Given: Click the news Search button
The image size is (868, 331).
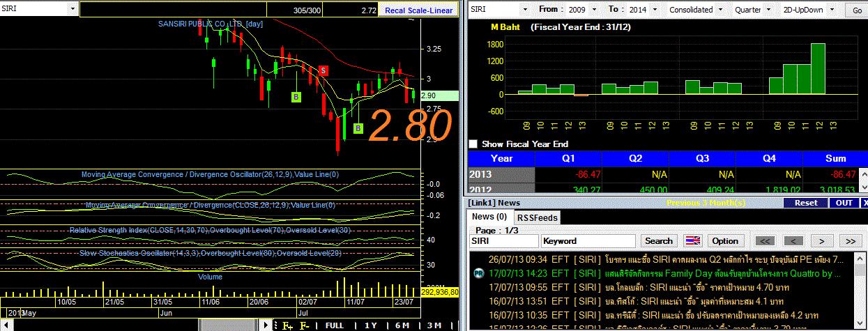Looking at the screenshot, I should point(659,240).
